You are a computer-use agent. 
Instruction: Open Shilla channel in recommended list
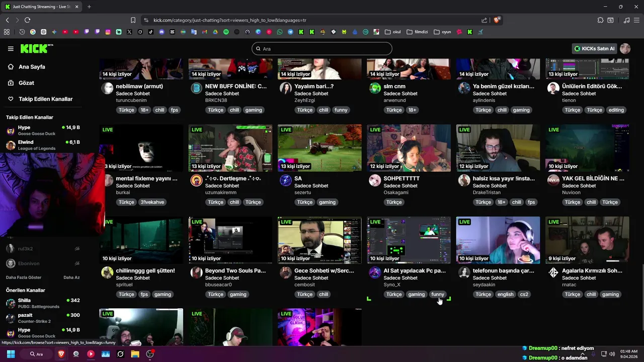43,303
